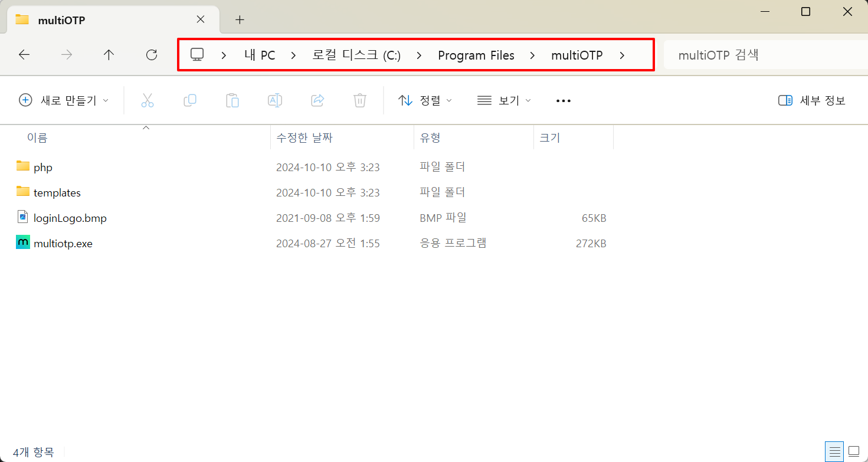Click multiOTP breadcrumb in address bar
Screen dimensions: 868x462
(x=577, y=55)
